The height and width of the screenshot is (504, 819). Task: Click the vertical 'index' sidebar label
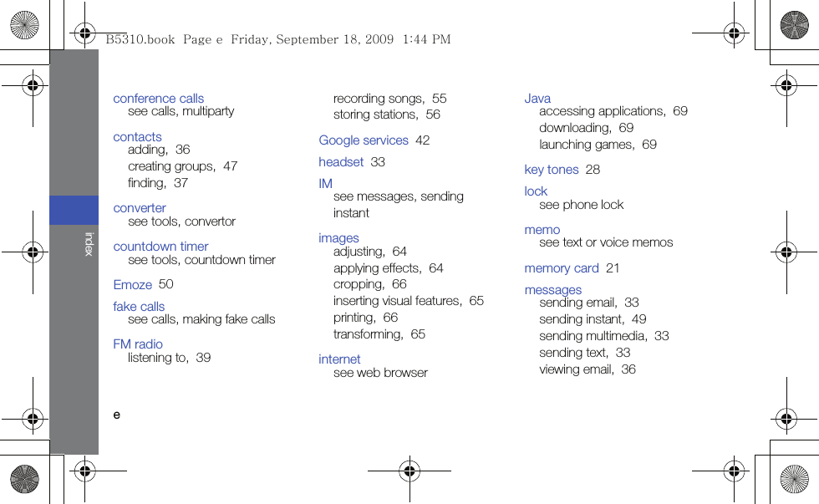point(89,244)
